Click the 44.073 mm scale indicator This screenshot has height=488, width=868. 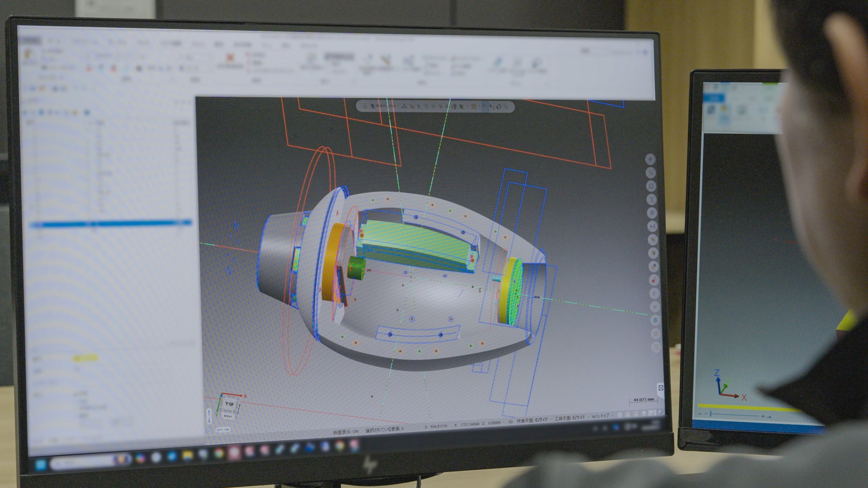point(643,400)
